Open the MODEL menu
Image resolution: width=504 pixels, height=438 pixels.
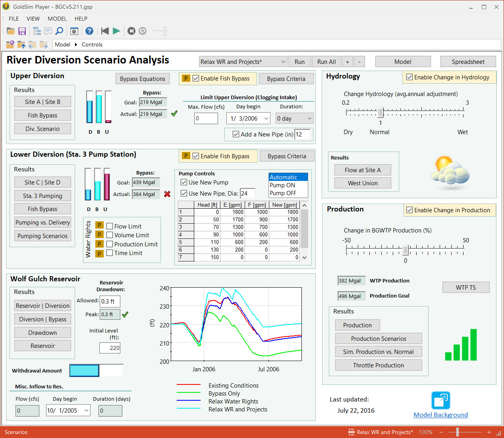click(57, 19)
